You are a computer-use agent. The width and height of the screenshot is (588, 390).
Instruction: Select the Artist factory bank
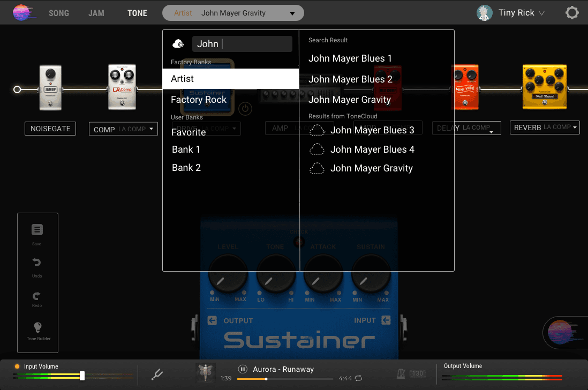coord(231,79)
